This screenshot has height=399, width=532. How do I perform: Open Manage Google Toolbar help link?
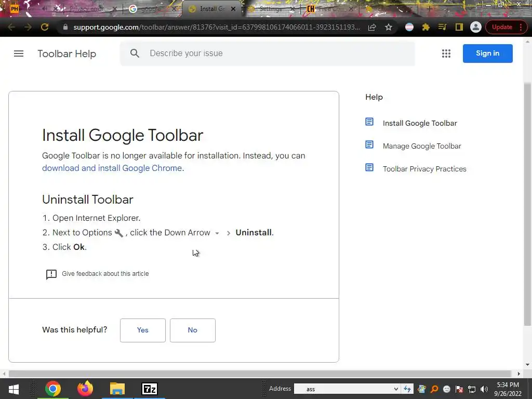coord(422,146)
